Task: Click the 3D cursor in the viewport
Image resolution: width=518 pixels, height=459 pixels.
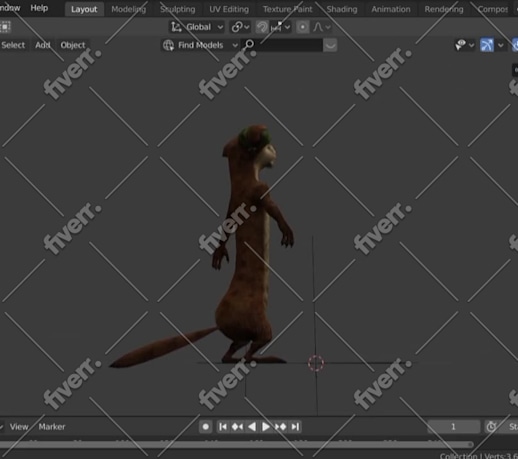Action: pyautogui.click(x=316, y=363)
